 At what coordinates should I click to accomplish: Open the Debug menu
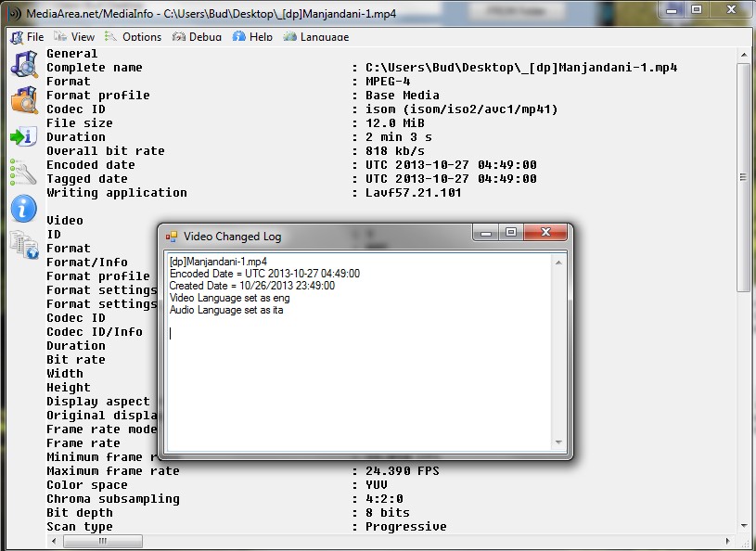click(197, 36)
